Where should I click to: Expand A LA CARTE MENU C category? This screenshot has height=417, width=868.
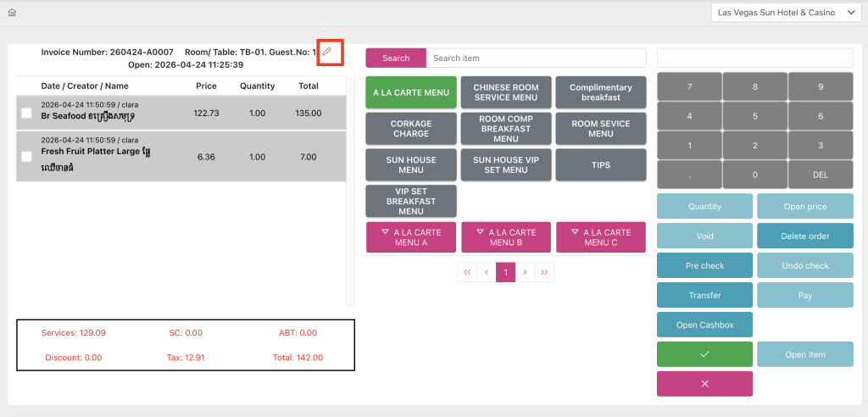pyautogui.click(x=601, y=237)
